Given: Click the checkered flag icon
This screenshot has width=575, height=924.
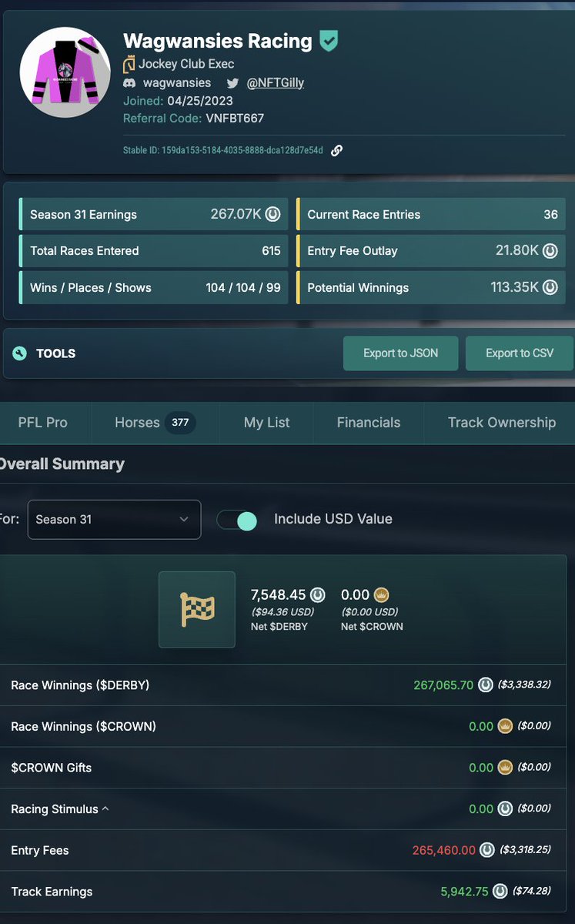Looking at the screenshot, I should [x=197, y=609].
